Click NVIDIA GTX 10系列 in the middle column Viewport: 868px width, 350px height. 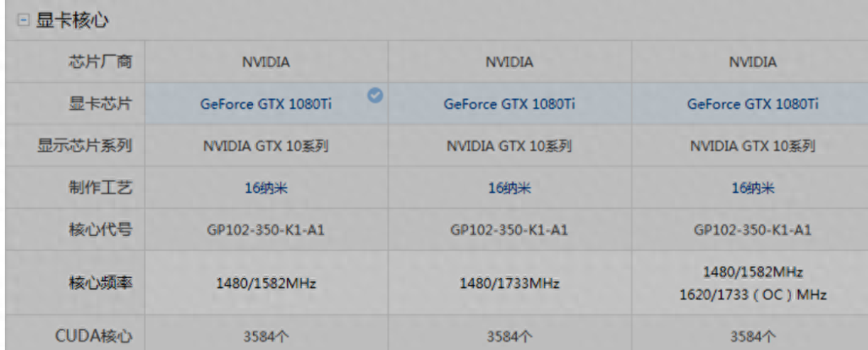click(x=509, y=146)
